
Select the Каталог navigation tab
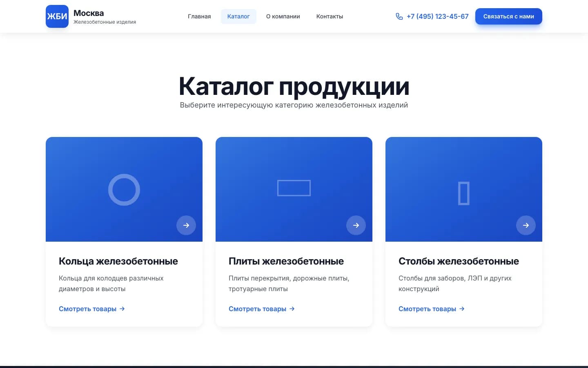point(238,16)
